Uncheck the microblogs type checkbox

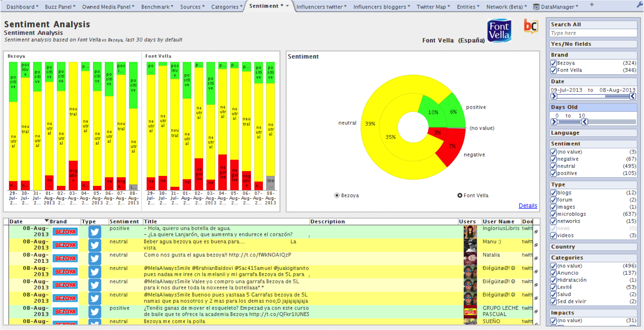(x=553, y=214)
